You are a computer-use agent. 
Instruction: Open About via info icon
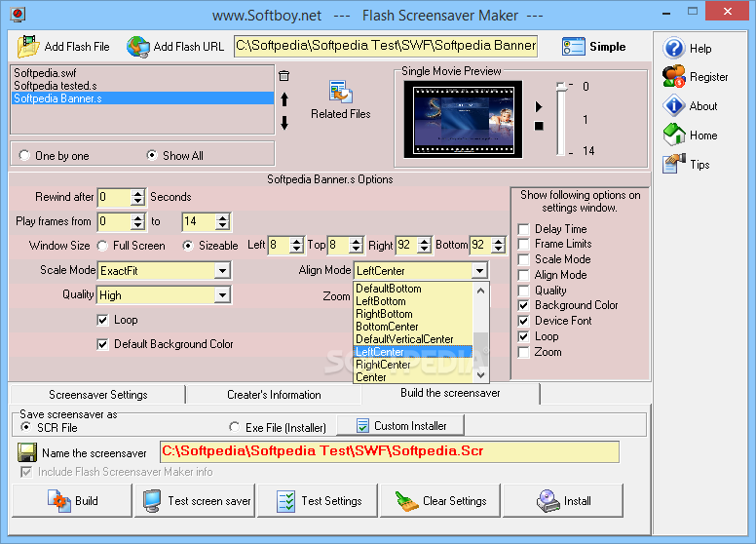[673, 105]
